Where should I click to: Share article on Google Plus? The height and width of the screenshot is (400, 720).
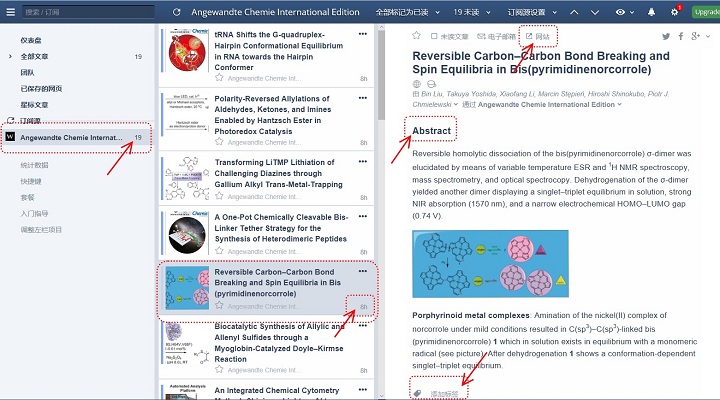tap(696, 36)
